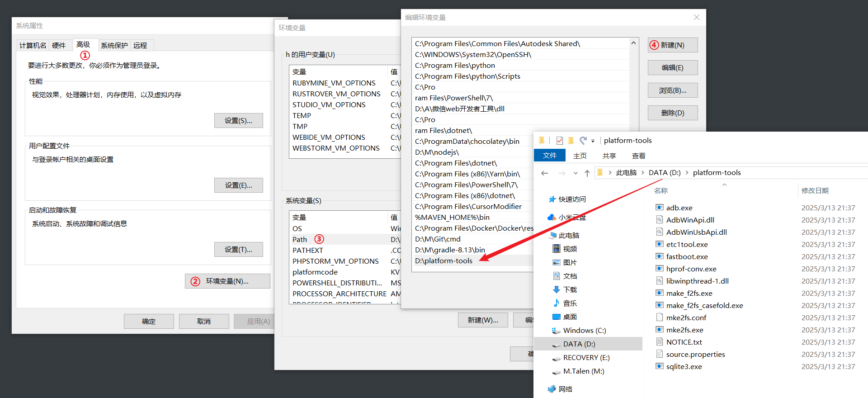Click the properties checkmark icon in quick access toolbar
Screen dimensions: 868x398
tap(560, 141)
